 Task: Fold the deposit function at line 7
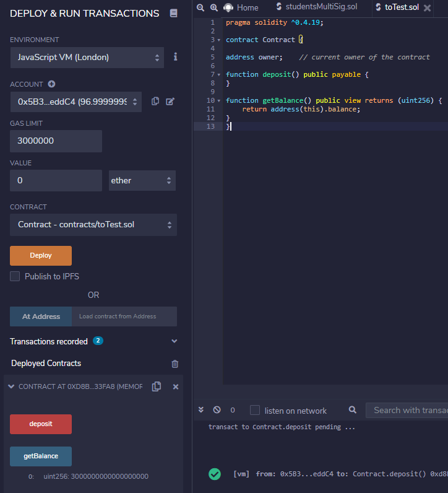coord(219,75)
